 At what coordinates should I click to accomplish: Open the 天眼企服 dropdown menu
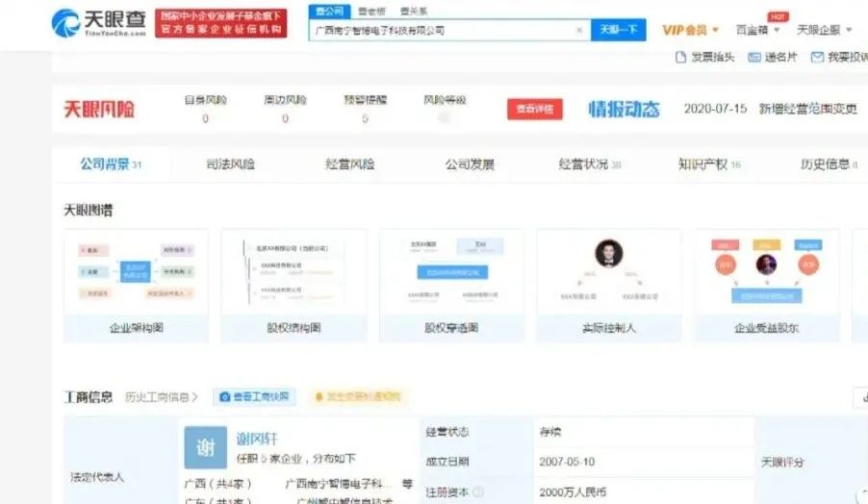tap(825, 30)
